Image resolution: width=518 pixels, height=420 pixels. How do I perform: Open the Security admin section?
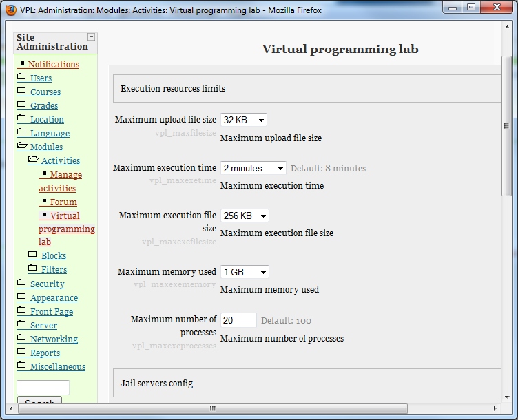(48, 284)
